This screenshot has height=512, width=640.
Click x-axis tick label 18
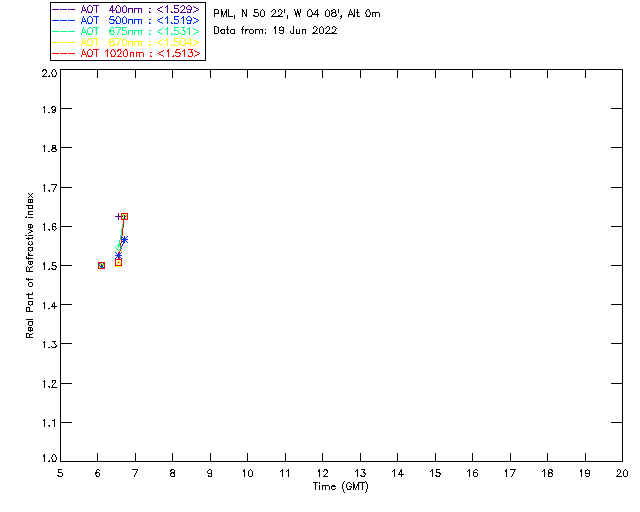547,473
